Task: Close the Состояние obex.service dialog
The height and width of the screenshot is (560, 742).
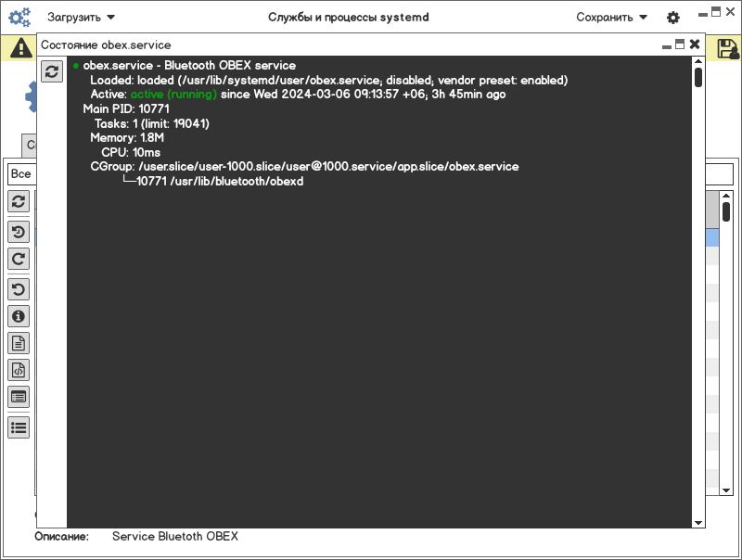Action: tap(694, 45)
